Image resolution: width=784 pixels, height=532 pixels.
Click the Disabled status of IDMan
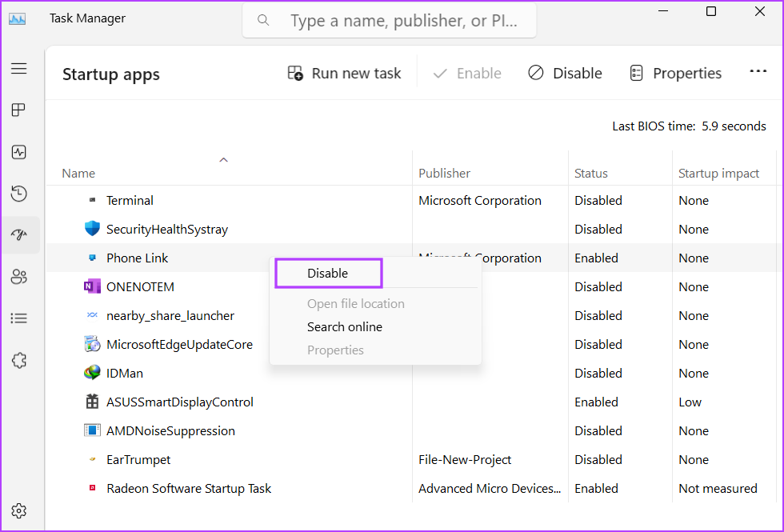(598, 374)
